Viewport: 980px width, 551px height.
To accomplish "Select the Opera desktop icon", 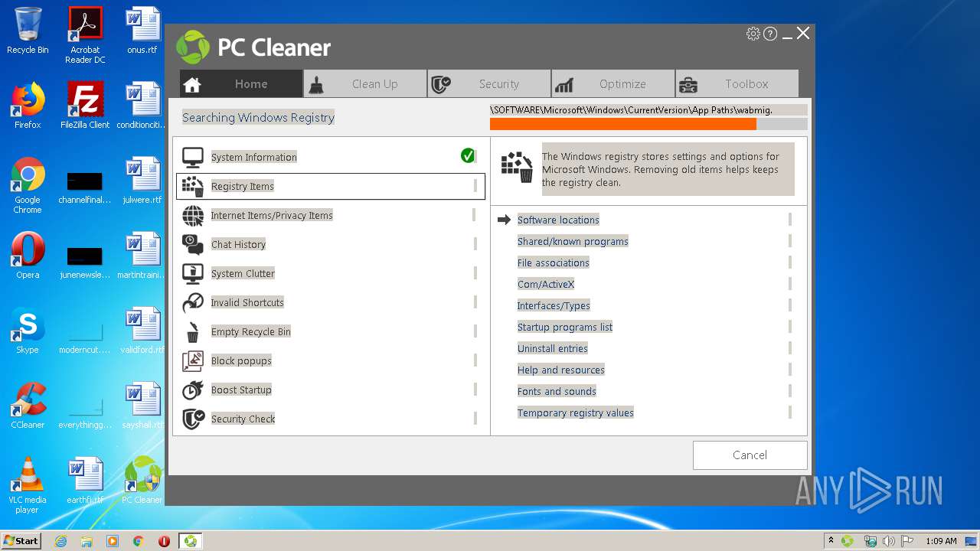I will (x=28, y=256).
